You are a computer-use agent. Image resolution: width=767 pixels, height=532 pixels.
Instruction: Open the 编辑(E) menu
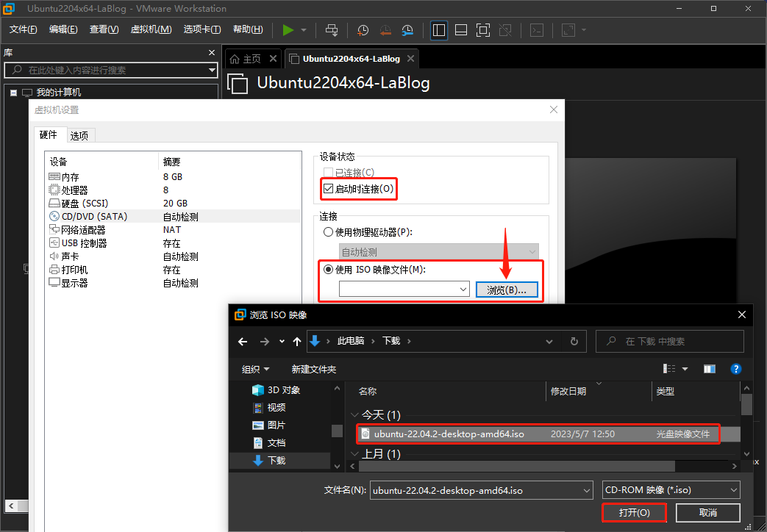(x=63, y=29)
